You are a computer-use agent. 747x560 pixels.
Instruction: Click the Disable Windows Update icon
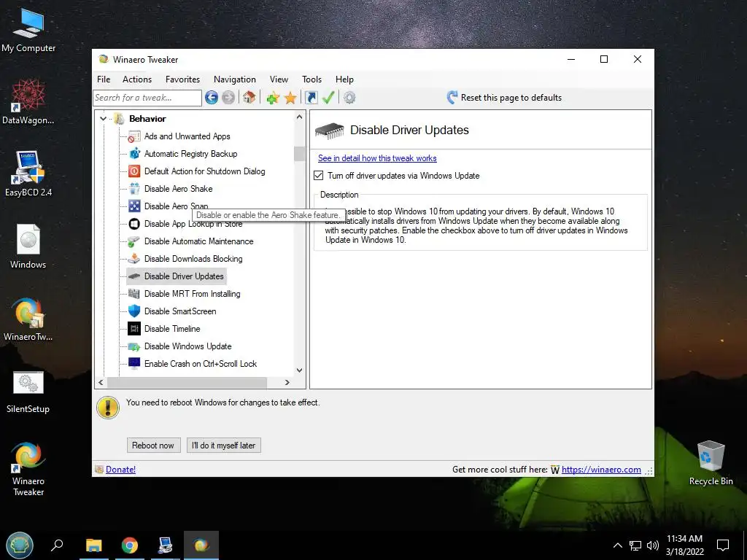tap(134, 346)
